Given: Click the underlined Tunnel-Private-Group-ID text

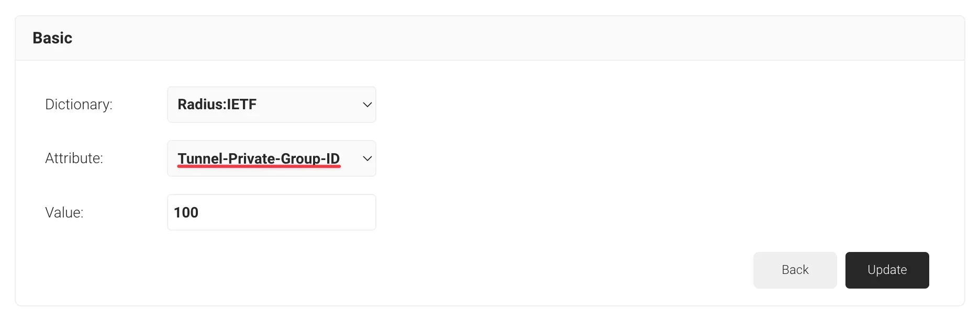Looking at the screenshot, I should [x=259, y=158].
